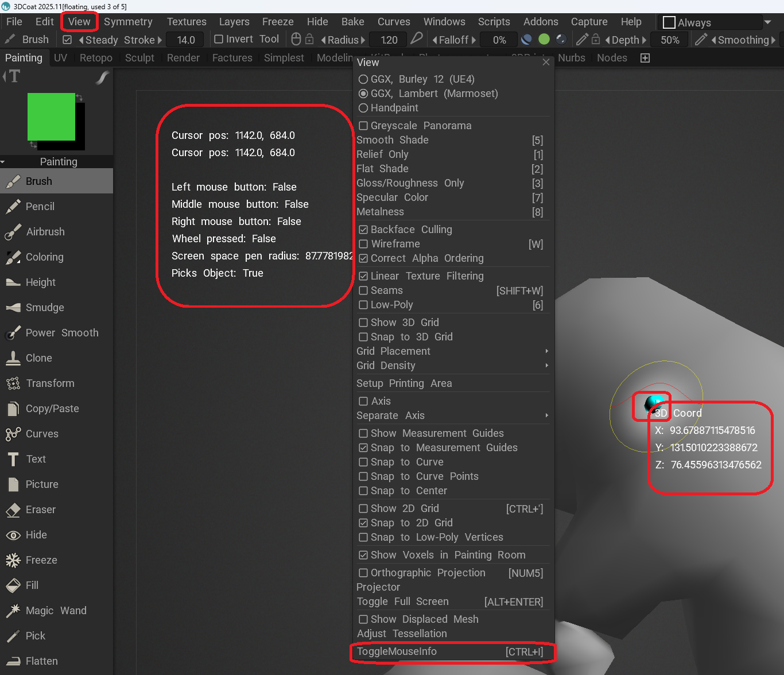Select the Freeze tool icon

click(13, 560)
